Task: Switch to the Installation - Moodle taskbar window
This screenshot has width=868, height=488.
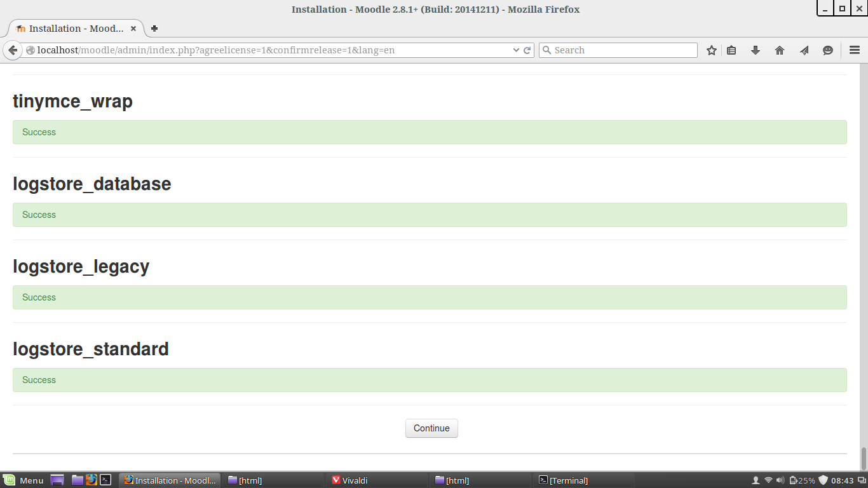Action: [x=170, y=480]
